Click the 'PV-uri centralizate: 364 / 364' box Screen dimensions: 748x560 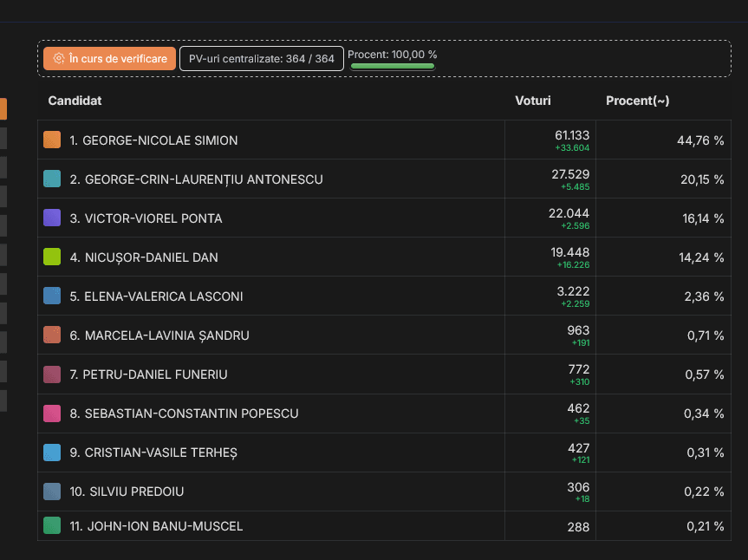[x=261, y=59]
